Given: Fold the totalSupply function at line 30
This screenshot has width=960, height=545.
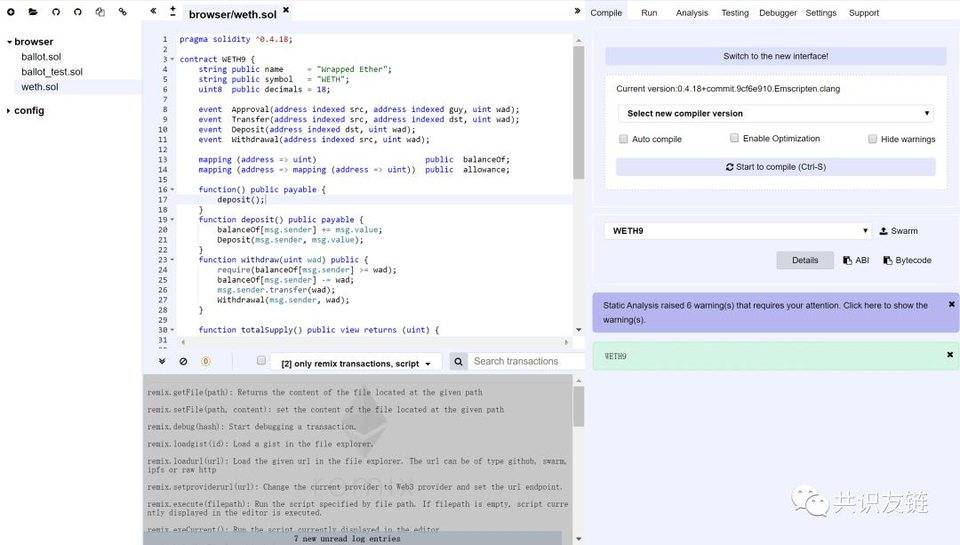Looking at the screenshot, I should pos(172,330).
